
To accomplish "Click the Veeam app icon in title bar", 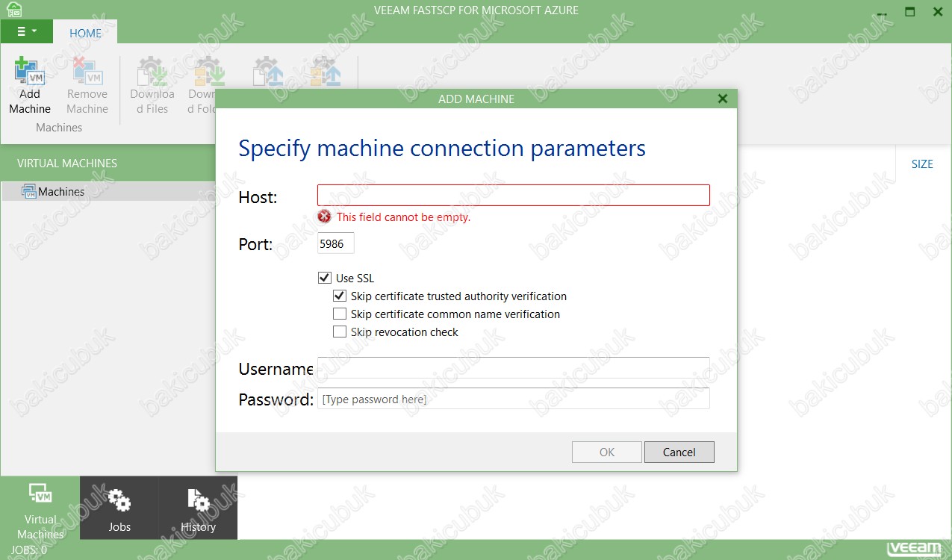I will click(x=14, y=10).
